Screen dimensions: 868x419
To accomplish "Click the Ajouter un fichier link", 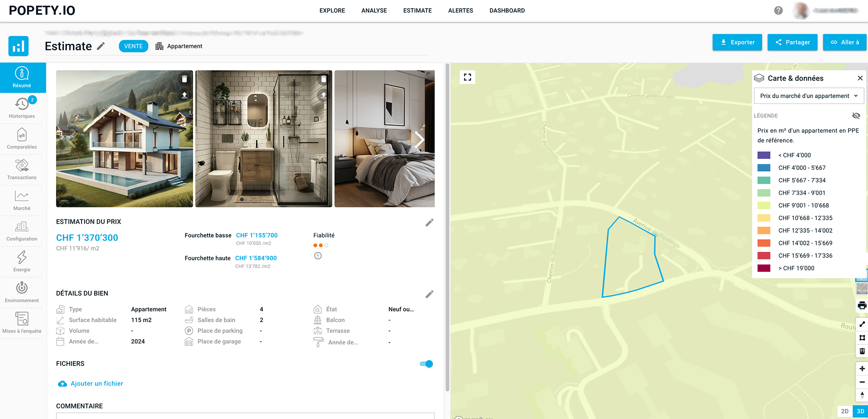I will pos(96,383).
